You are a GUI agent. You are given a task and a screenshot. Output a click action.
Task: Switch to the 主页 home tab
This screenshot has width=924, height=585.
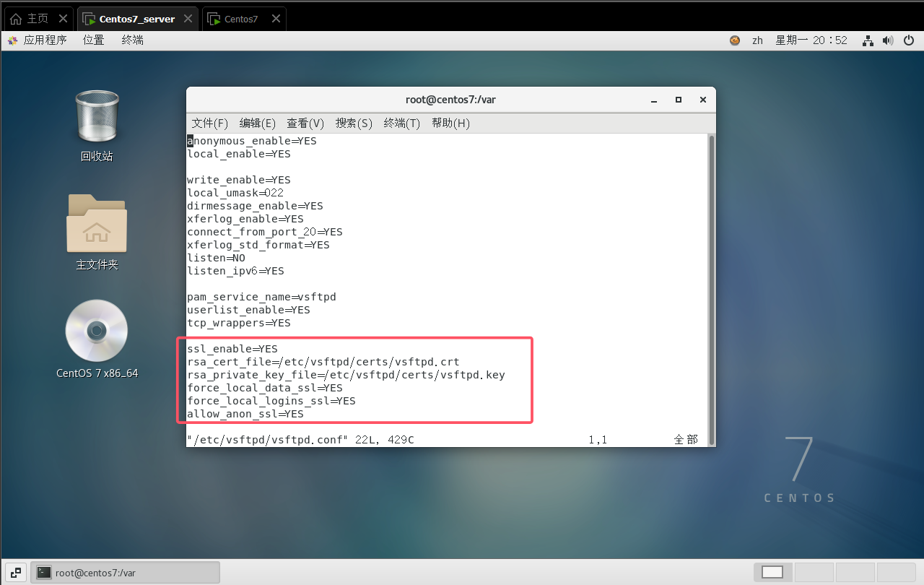[37, 19]
